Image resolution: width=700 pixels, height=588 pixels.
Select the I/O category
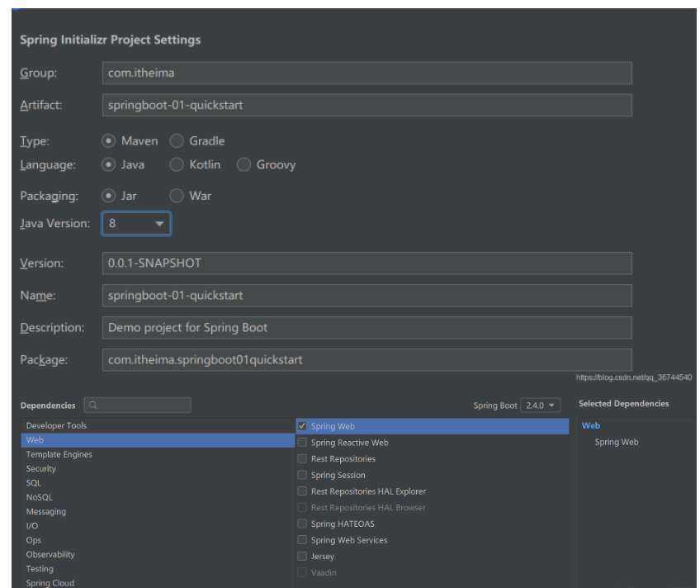(158, 525)
